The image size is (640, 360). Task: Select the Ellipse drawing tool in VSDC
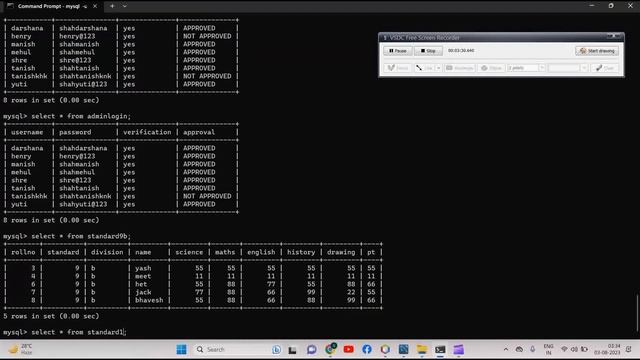(491, 68)
